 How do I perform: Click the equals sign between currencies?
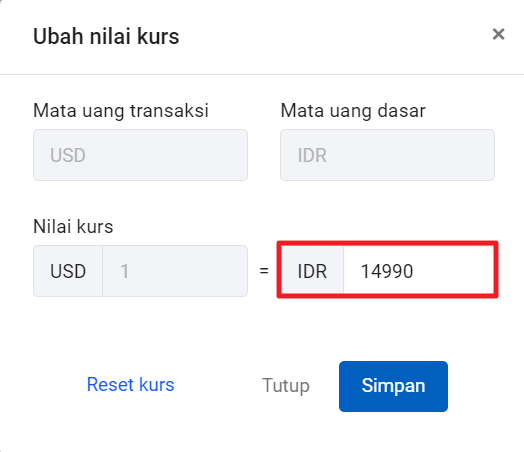click(x=264, y=271)
